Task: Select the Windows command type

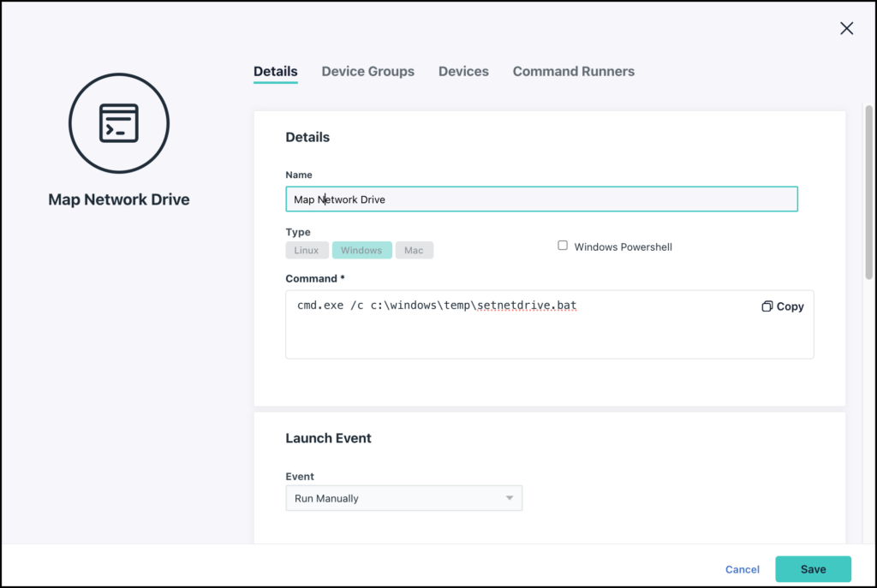Action: (361, 250)
